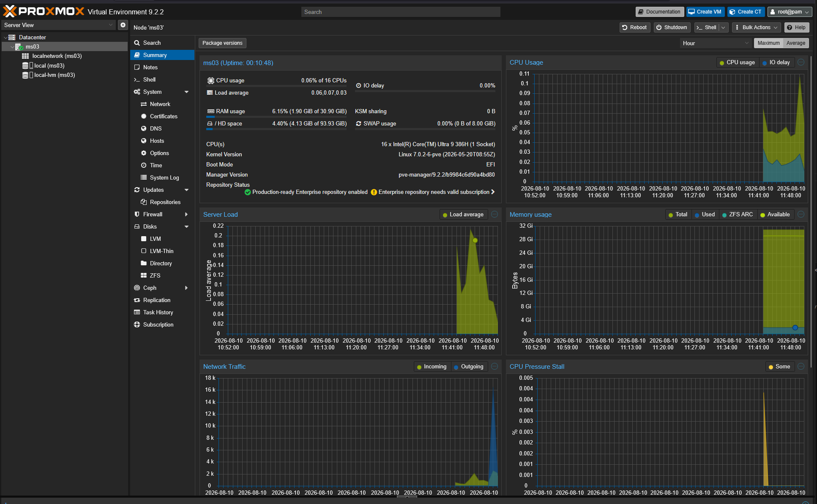Click the Create CT button

click(746, 12)
